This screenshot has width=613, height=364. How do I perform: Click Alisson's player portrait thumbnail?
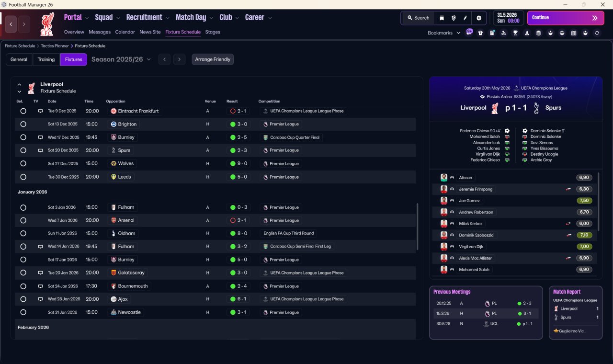click(444, 178)
